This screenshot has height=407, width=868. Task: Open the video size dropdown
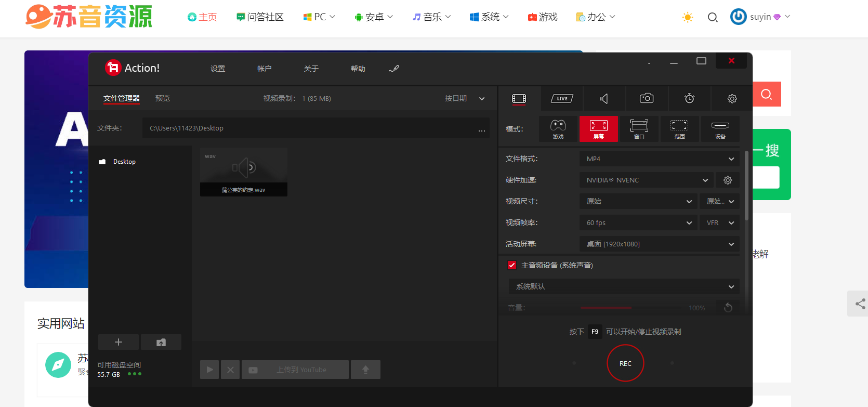tap(638, 201)
